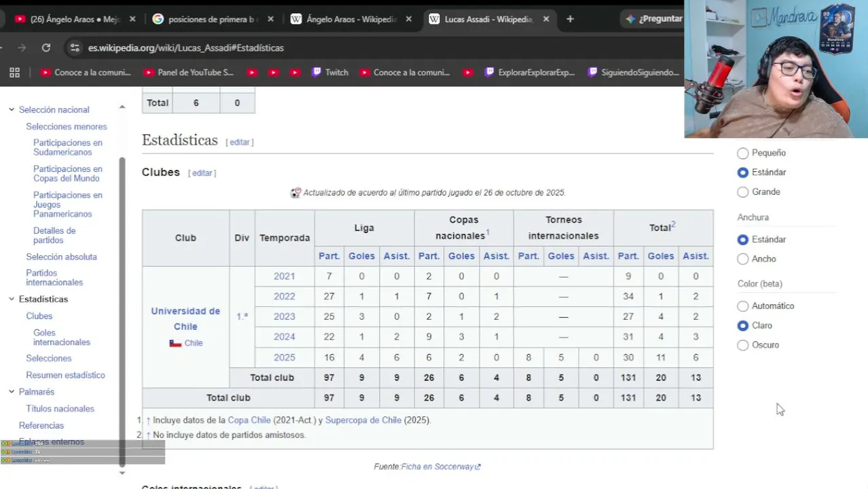868x489 pixels.
Task: Select Estándar width option
Action: tap(743, 240)
